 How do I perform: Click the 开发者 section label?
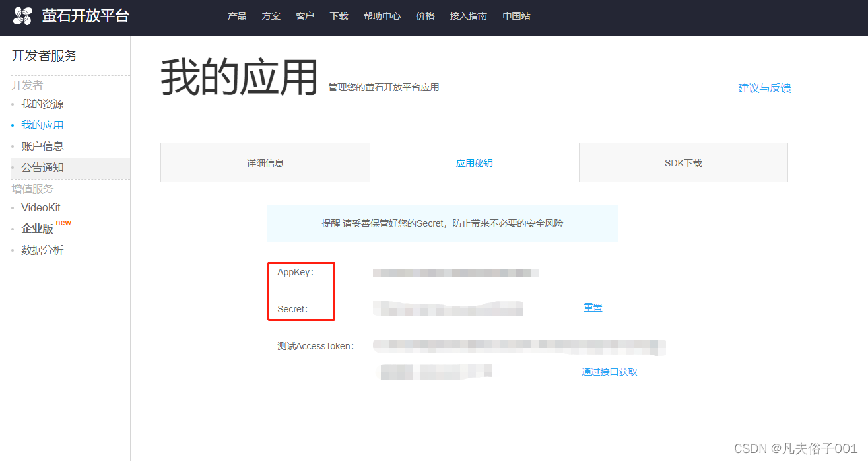[x=27, y=85]
